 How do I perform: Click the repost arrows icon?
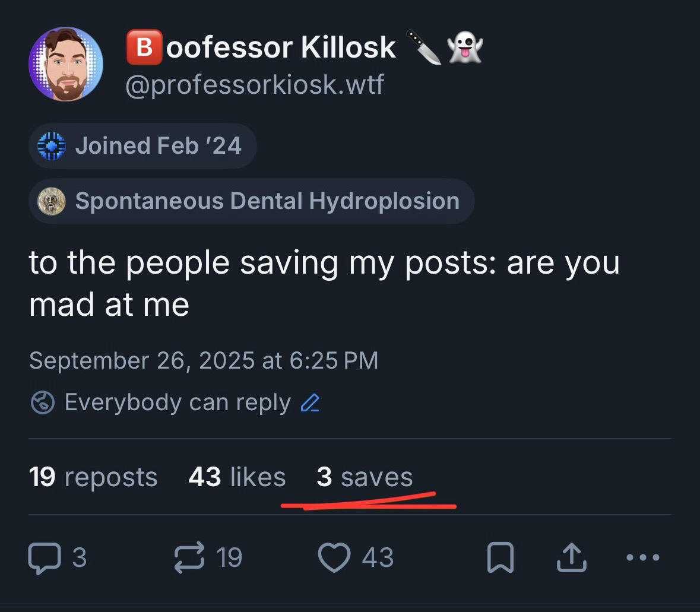point(188,558)
